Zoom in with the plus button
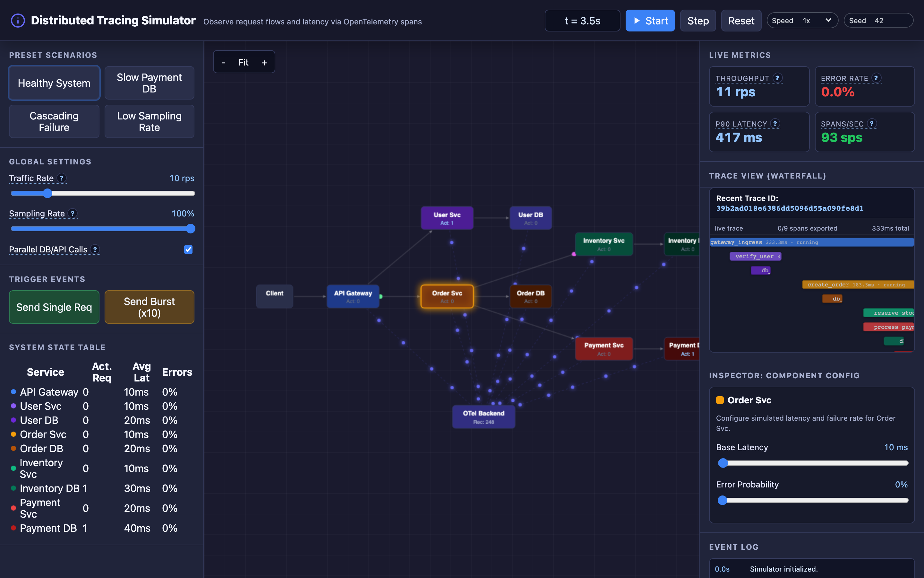Viewport: 924px width, 578px height. click(x=264, y=62)
